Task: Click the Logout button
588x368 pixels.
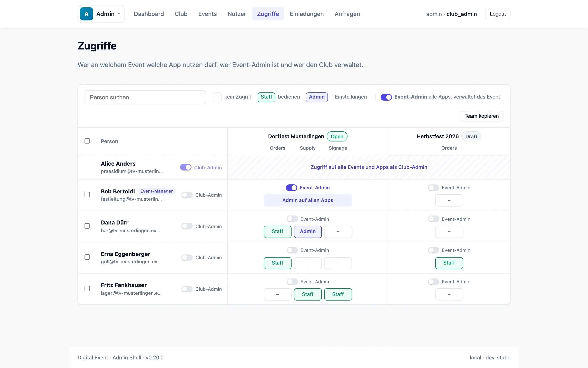Action: [497, 14]
